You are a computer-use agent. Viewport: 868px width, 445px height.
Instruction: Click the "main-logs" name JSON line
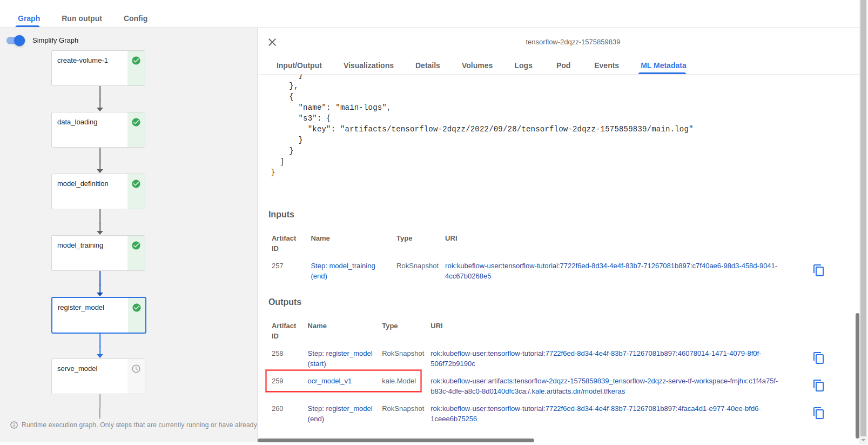tap(345, 108)
